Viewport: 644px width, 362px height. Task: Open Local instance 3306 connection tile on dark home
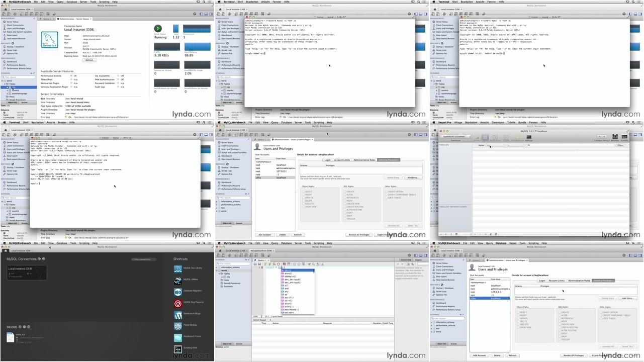click(26, 273)
